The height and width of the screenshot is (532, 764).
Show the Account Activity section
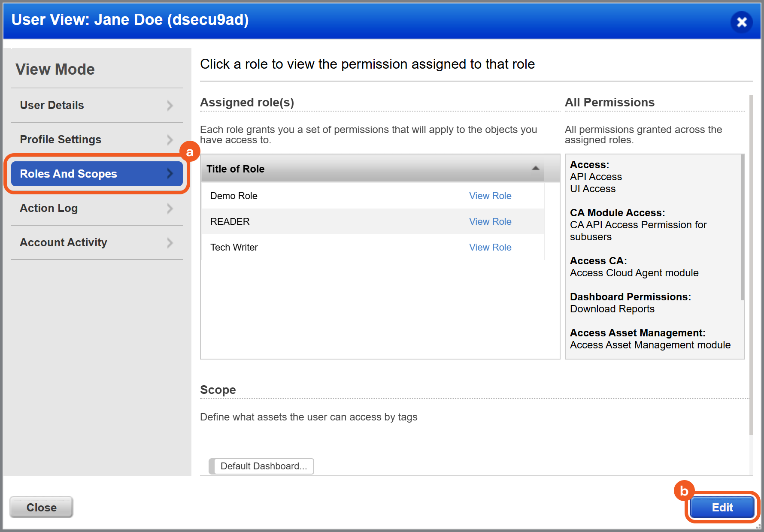(64, 243)
